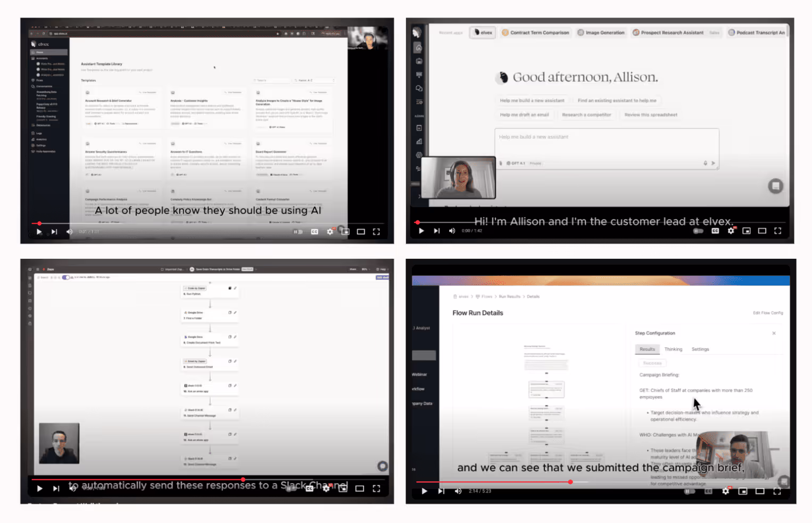Click progress scrubber on Zap workflow video
The height and width of the screenshot is (523, 812).
tap(243, 479)
